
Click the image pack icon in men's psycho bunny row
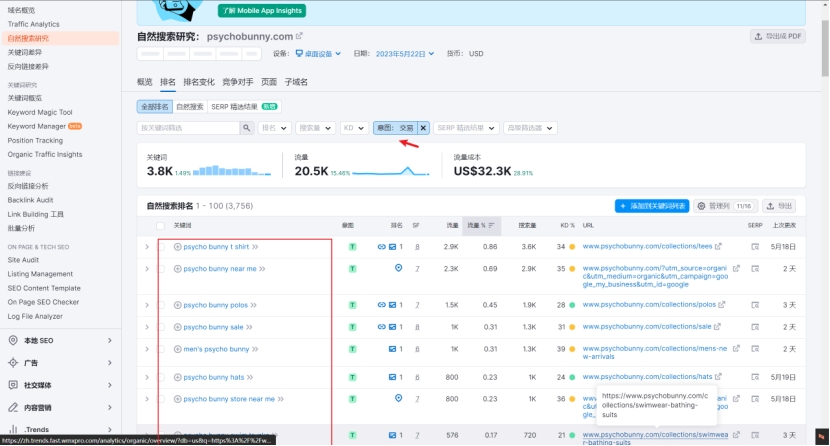[392, 349]
